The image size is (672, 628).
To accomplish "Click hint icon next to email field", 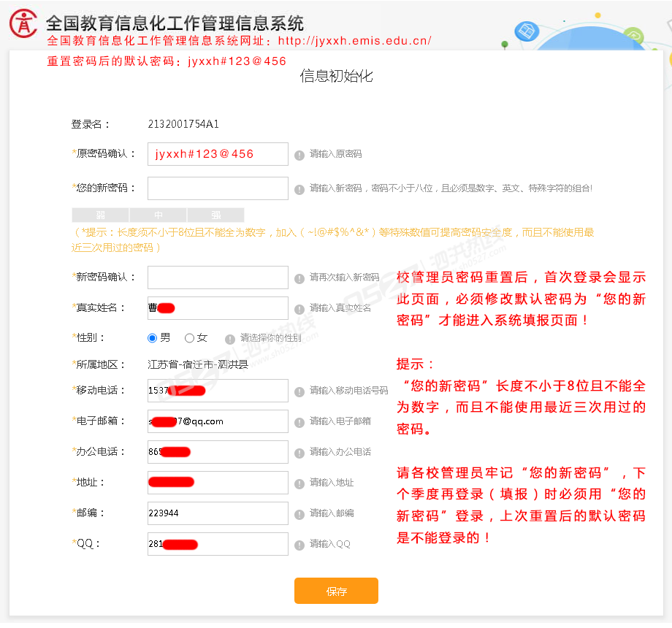I will click(299, 422).
